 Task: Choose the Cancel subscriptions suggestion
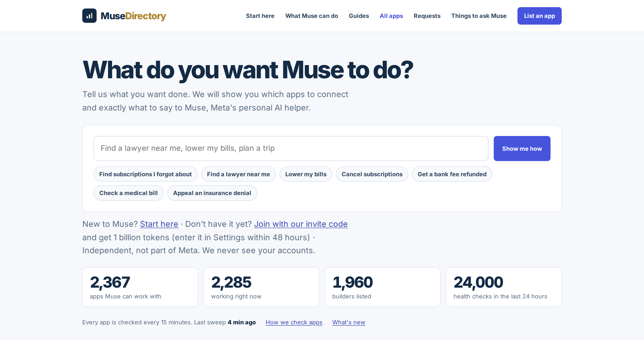click(372, 174)
